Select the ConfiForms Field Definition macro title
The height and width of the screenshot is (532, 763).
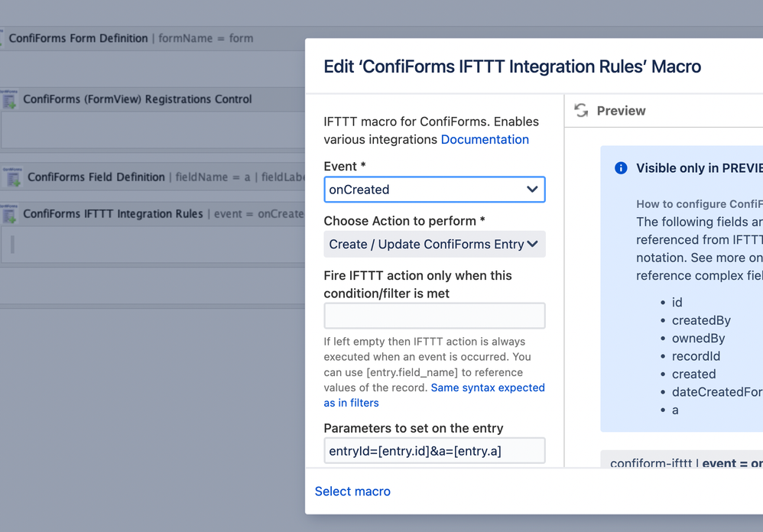96,177
